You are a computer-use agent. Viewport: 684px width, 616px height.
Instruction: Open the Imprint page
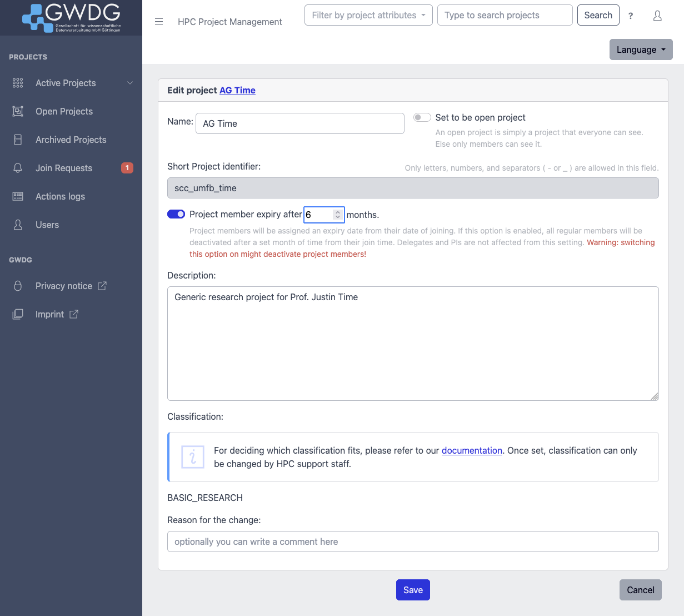[51, 314]
